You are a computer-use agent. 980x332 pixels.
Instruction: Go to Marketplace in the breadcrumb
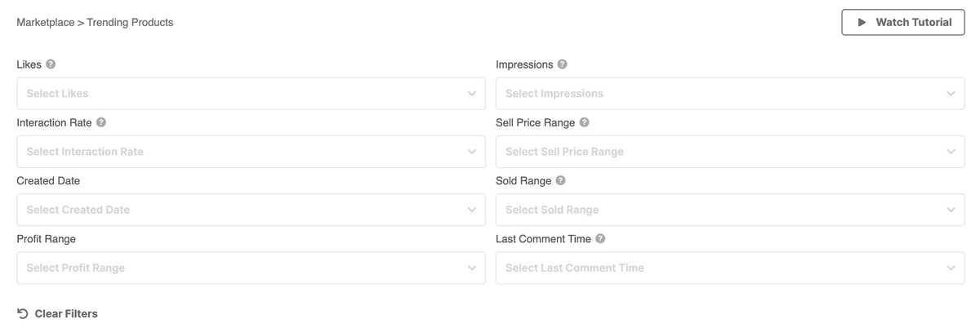pyautogui.click(x=45, y=23)
